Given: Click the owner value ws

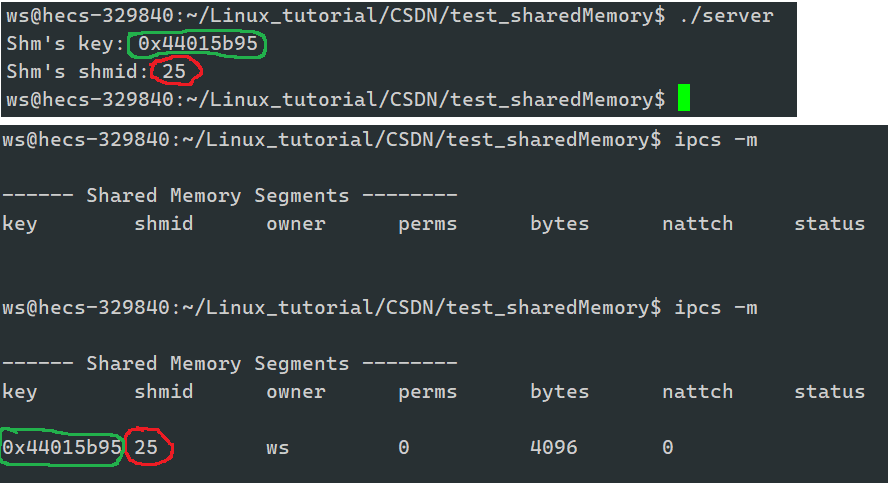Looking at the screenshot, I should coord(278,449).
